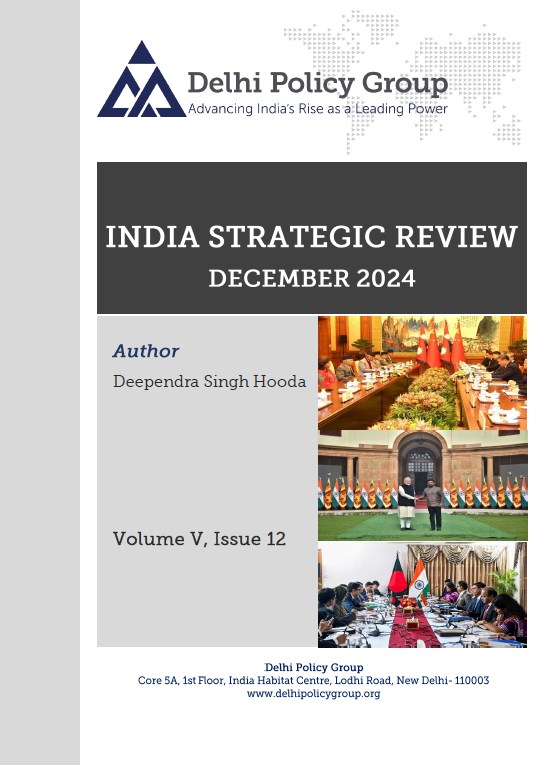
Task: Click footer text 'Delhi Policy Group'
Action: click(x=314, y=667)
